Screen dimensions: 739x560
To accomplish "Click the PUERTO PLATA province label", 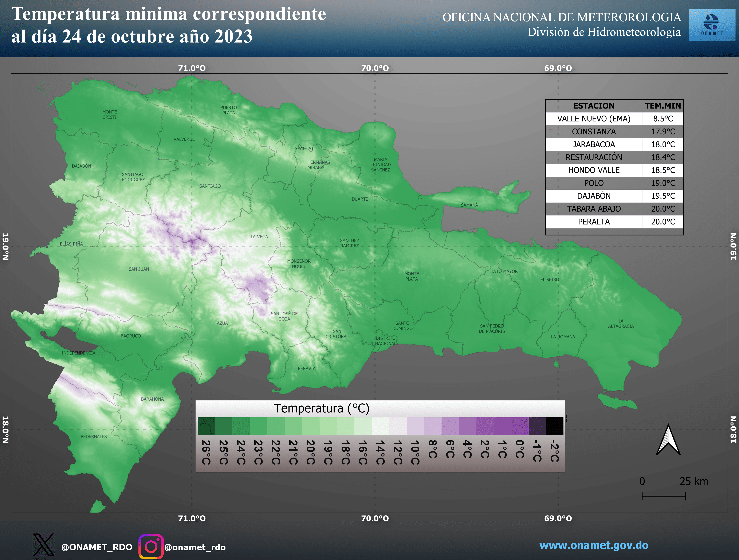I will click(x=228, y=110).
